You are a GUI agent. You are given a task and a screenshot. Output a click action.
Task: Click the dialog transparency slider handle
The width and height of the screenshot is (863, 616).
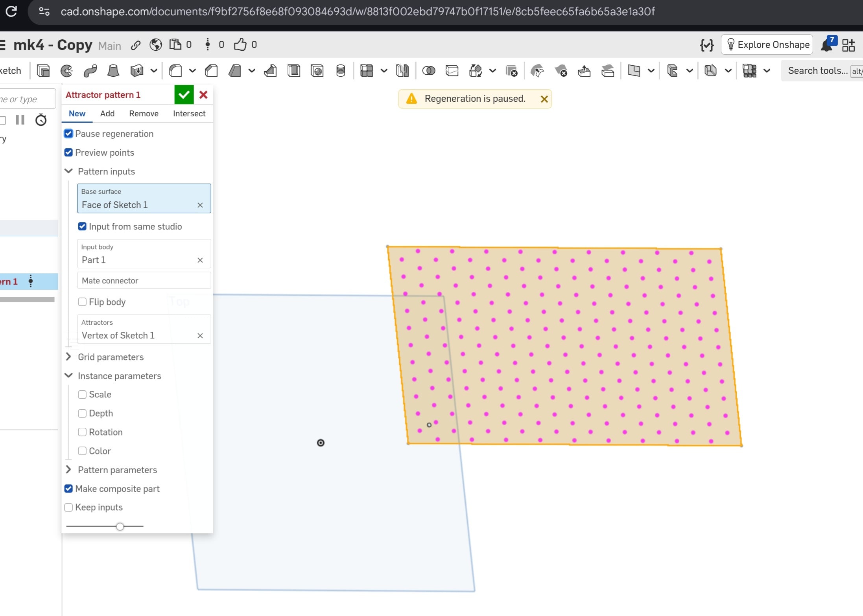click(120, 526)
